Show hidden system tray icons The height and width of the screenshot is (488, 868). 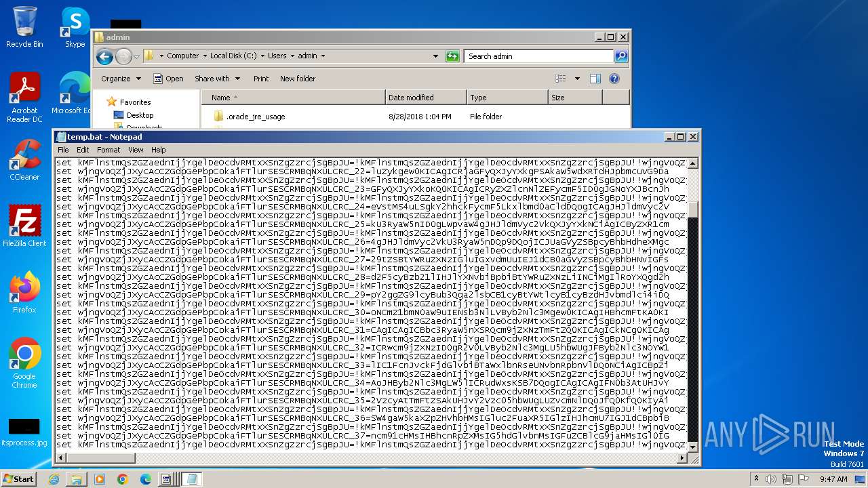(x=756, y=479)
